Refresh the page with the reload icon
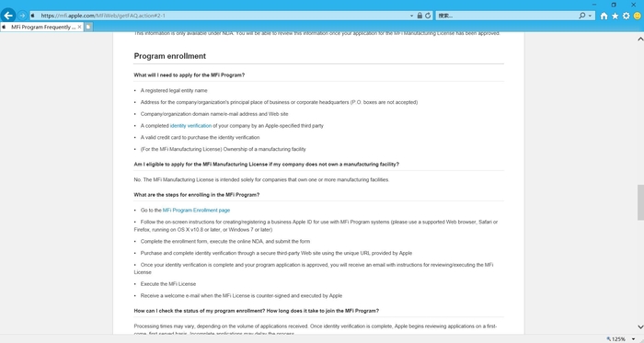 [x=428, y=16]
